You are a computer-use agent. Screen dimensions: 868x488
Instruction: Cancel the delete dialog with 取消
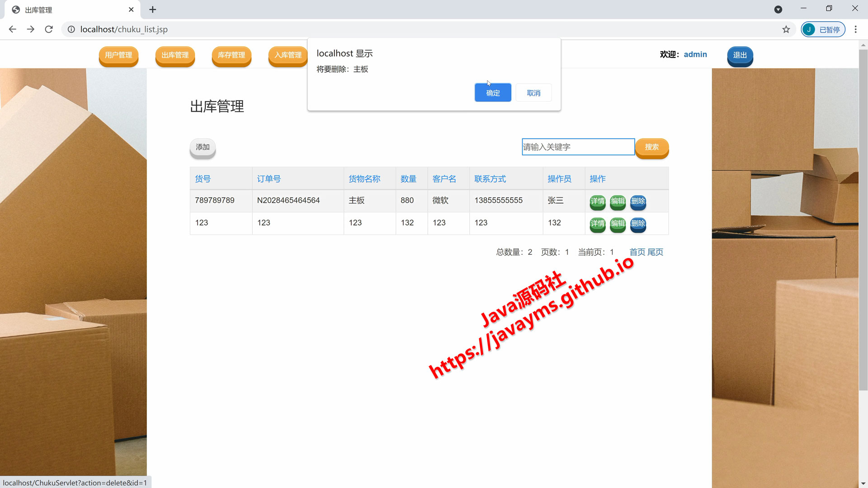pos(533,93)
